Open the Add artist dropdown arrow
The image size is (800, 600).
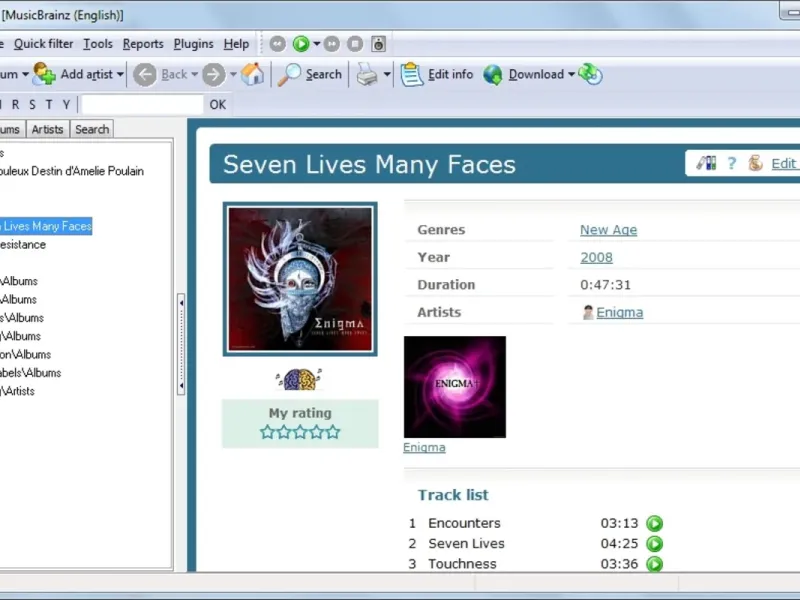coord(120,74)
